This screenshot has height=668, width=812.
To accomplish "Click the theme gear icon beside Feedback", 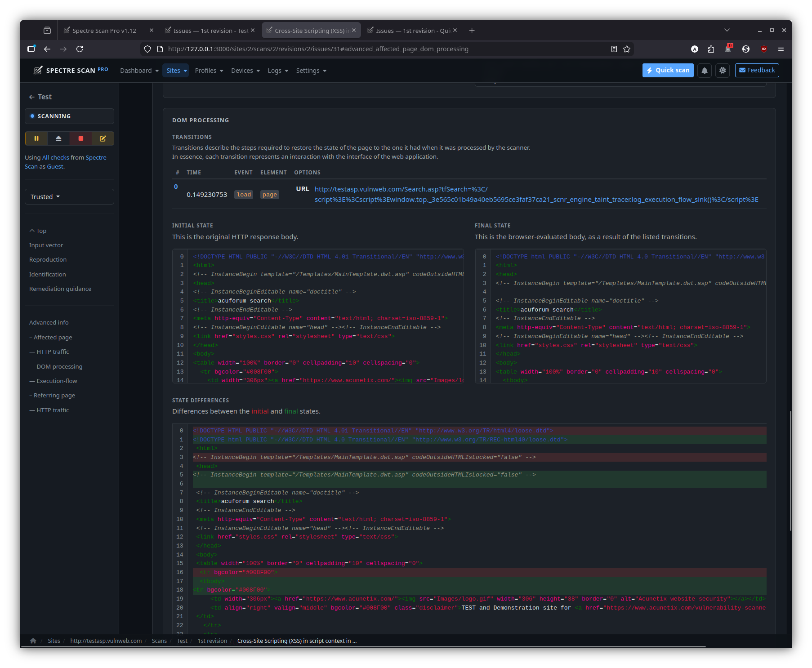I will (x=723, y=71).
